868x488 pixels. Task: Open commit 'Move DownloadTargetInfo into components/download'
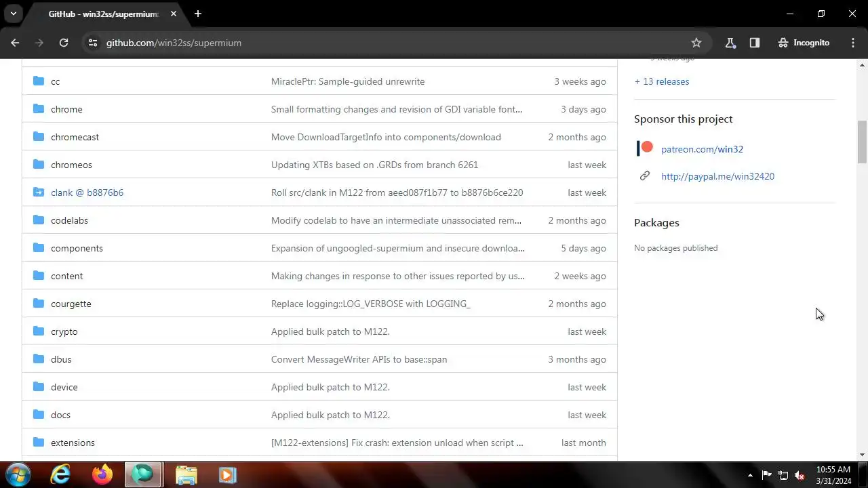click(386, 137)
